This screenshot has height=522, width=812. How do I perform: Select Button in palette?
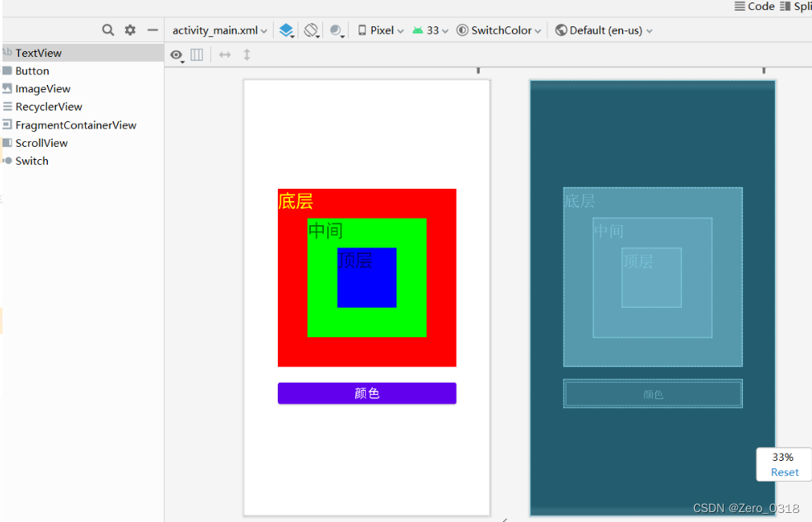[x=83, y=71]
